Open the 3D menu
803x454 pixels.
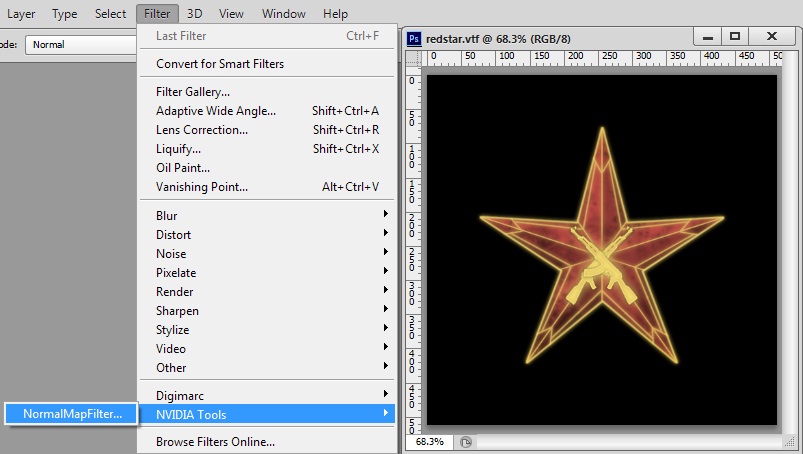pyautogui.click(x=194, y=14)
